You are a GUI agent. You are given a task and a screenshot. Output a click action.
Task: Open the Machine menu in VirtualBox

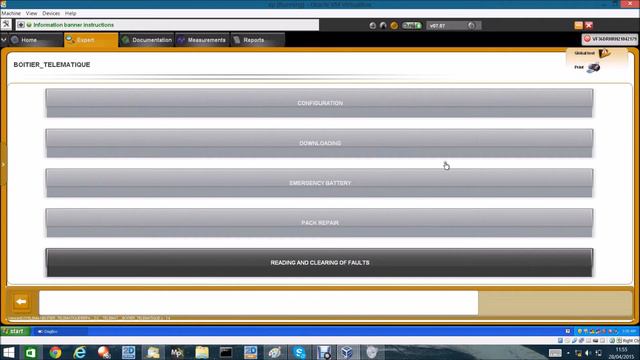tap(11, 13)
